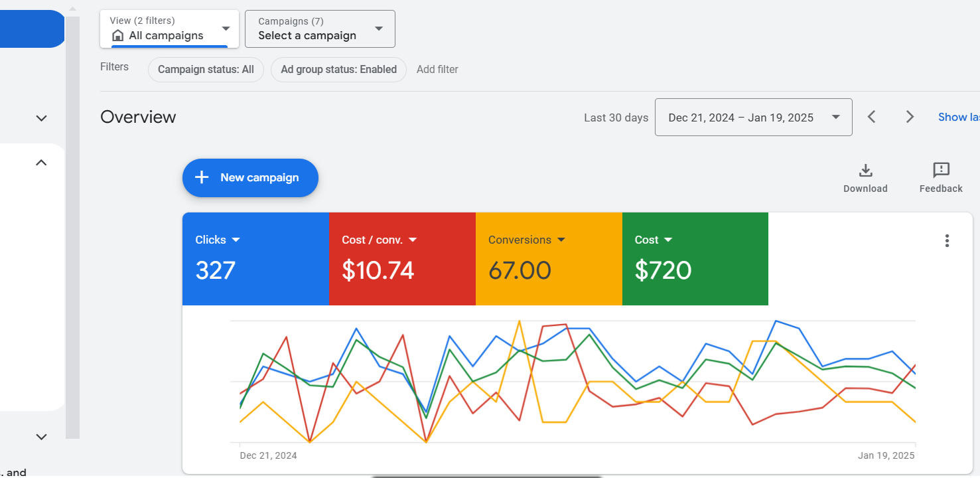The height and width of the screenshot is (478, 980).
Task: Click the house icon in View selector
Action: [x=118, y=36]
